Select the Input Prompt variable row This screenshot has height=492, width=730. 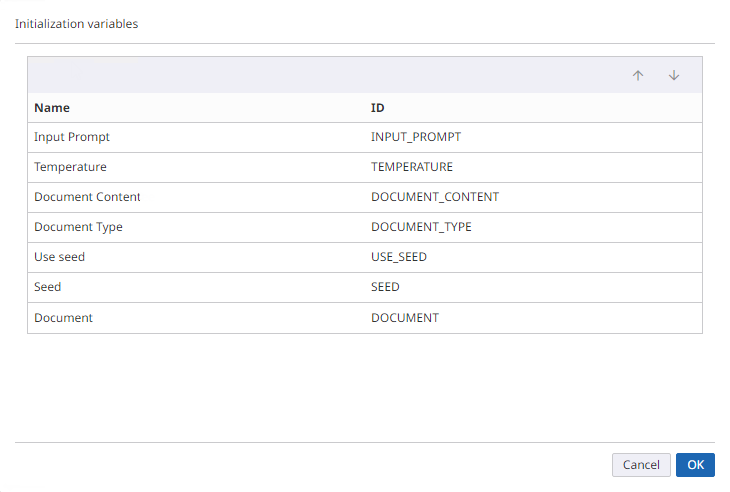71,137
